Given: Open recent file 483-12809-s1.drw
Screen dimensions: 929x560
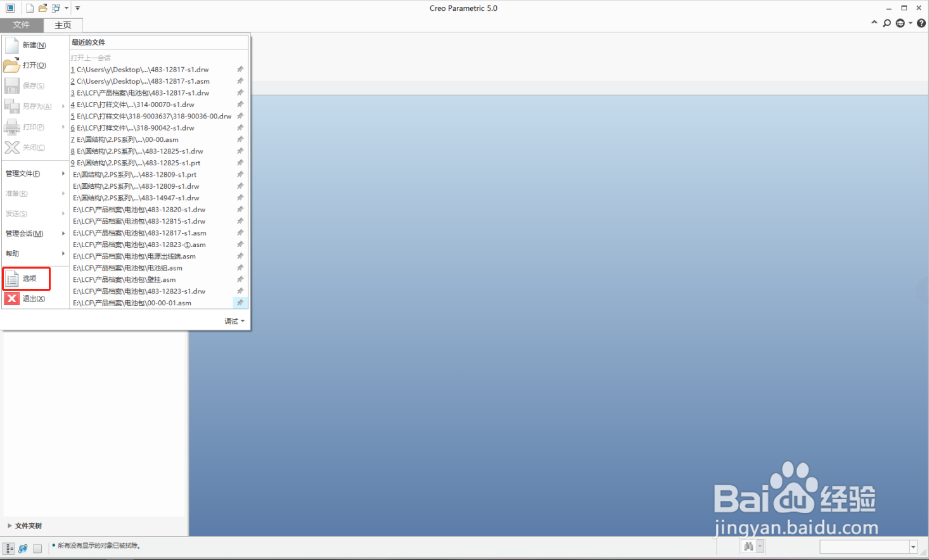Looking at the screenshot, I should coord(136,186).
